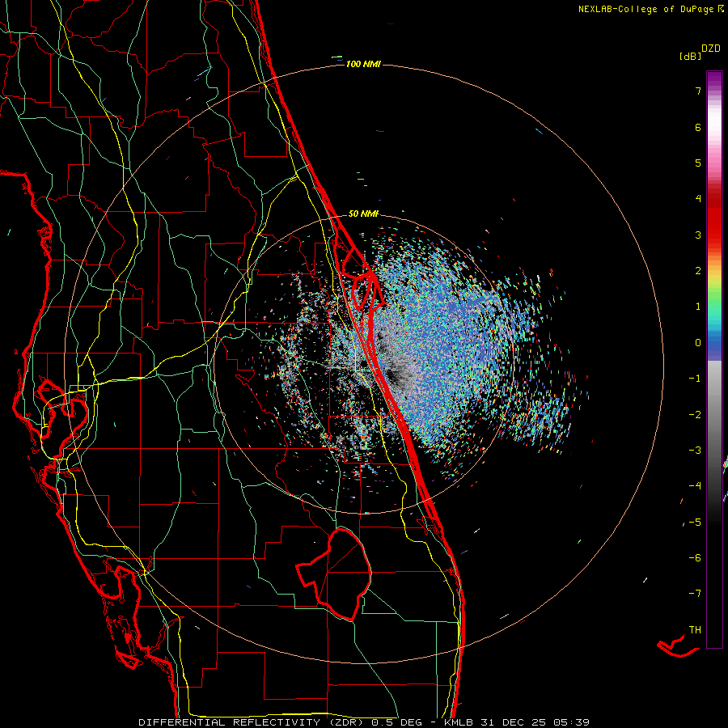Click the -7 value on the color scale
The width and height of the screenshot is (728, 728).
(x=695, y=594)
